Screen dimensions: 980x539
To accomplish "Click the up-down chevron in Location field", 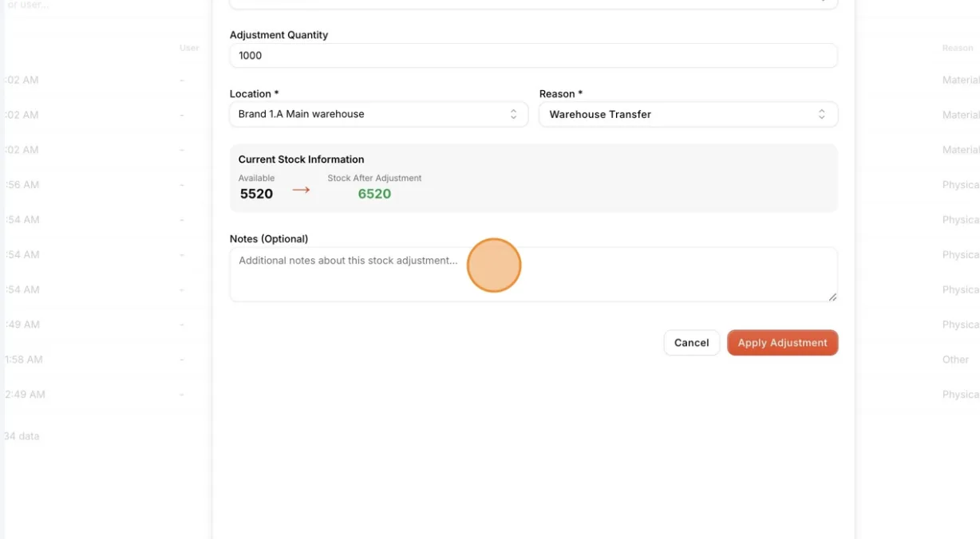I will 513,114.
